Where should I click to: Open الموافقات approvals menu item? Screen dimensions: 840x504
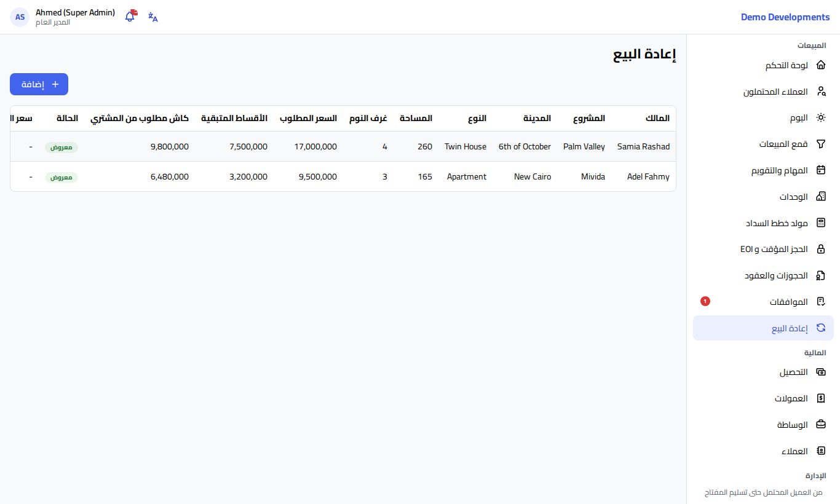pyautogui.click(x=763, y=302)
